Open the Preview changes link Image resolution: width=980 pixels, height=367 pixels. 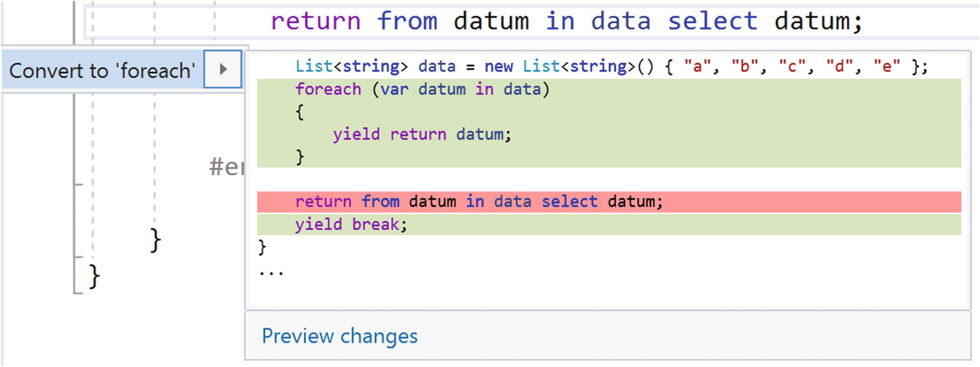click(340, 336)
